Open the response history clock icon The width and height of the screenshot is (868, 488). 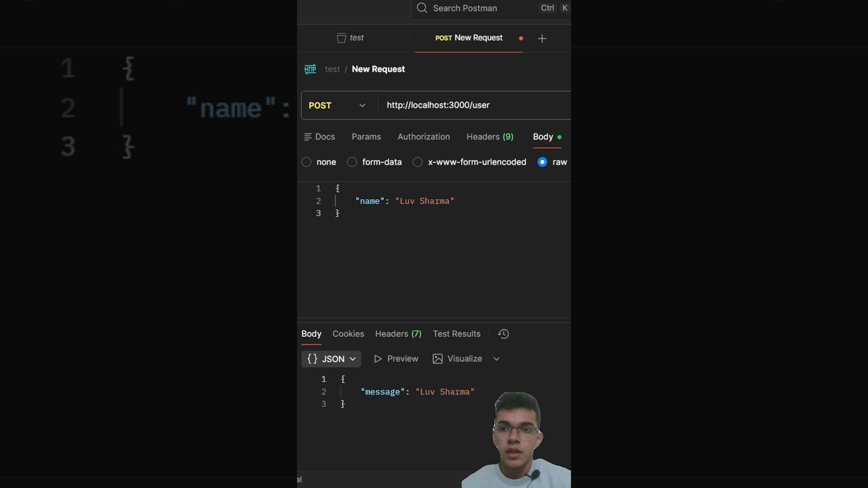pyautogui.click(x=503, y=334)
